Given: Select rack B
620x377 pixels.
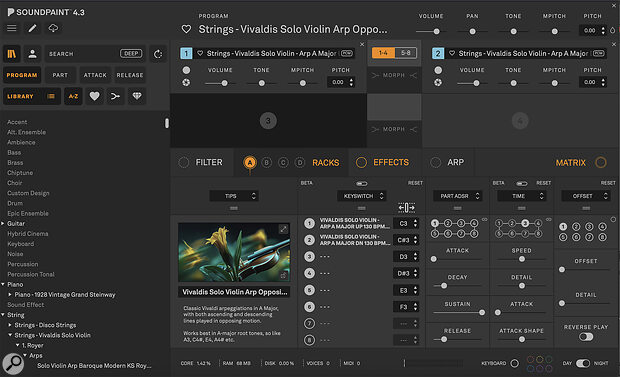Looking at the screenshot, I should click(267, 163).
